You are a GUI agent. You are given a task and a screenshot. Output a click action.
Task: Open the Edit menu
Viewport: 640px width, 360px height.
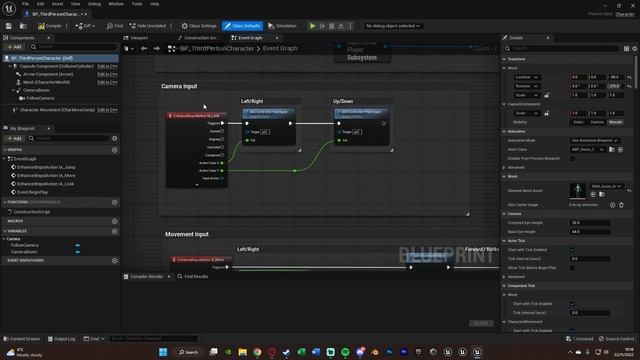(40, 4)
